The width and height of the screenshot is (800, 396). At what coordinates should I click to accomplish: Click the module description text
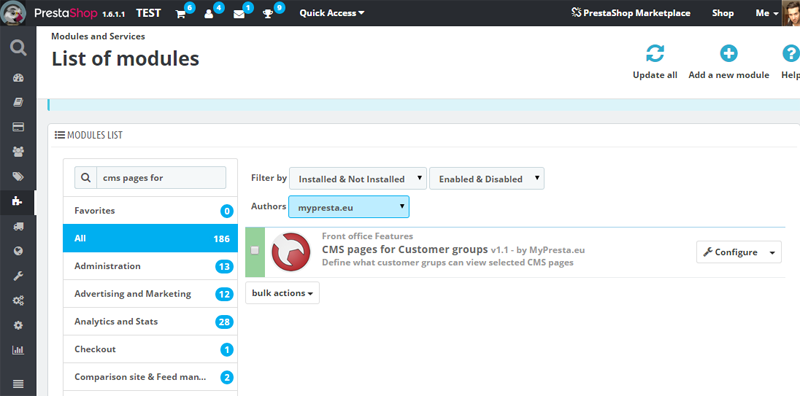[x=447, y=262]
